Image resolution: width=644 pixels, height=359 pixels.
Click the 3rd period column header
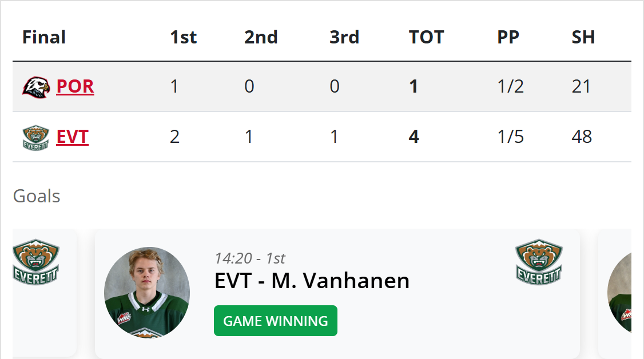344,37
